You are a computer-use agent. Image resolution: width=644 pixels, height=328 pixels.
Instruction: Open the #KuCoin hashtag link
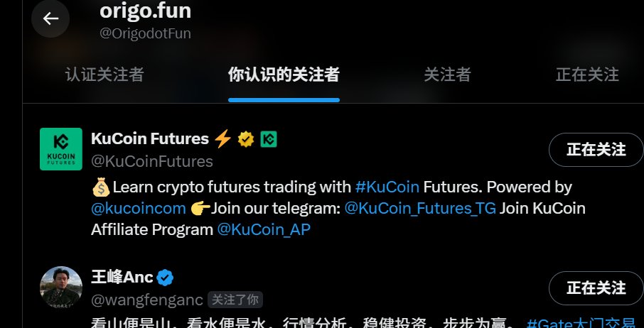pos(387,187)
